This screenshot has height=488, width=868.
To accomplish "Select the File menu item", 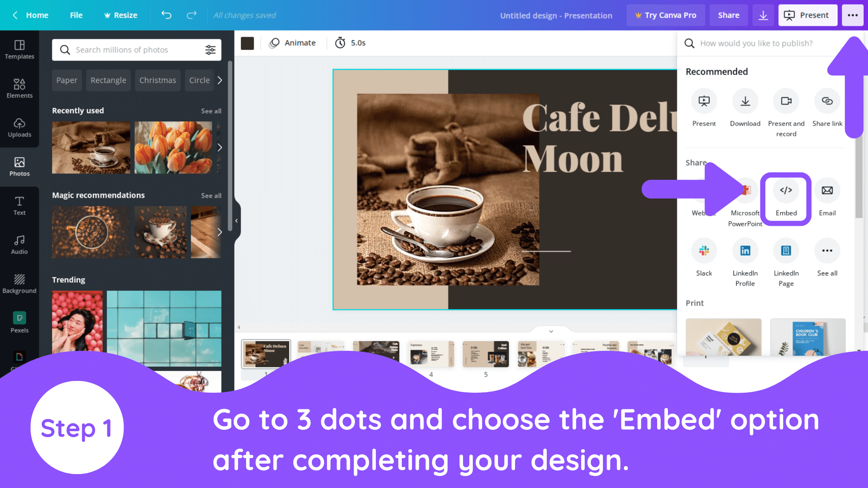I will [x=76, y=15].
